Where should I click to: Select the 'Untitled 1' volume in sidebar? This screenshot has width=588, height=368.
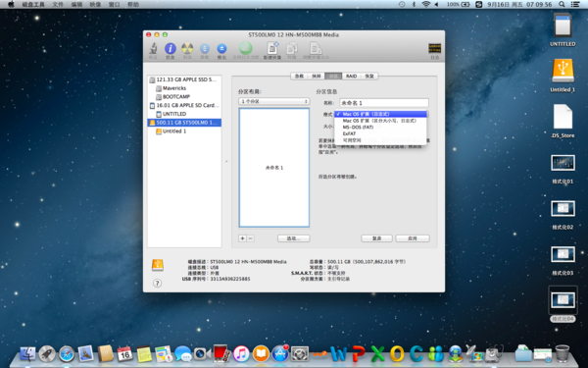point(184,131)
